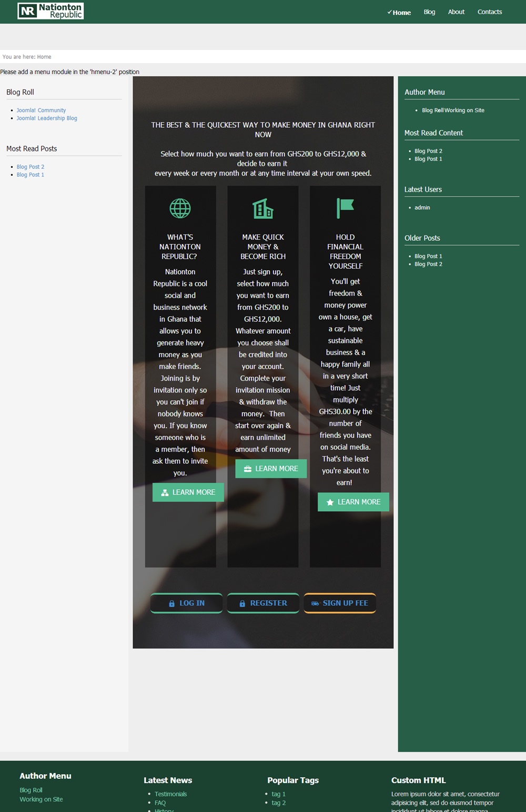526x812 pixels.
Task: Open Blog Post 2 under Most Read Posts
Action: pos(30,167)
